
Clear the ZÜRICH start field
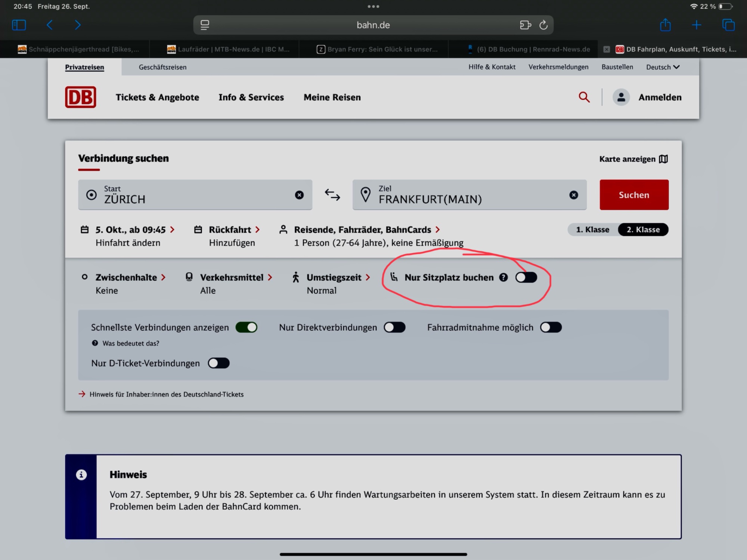coord(299,195)
